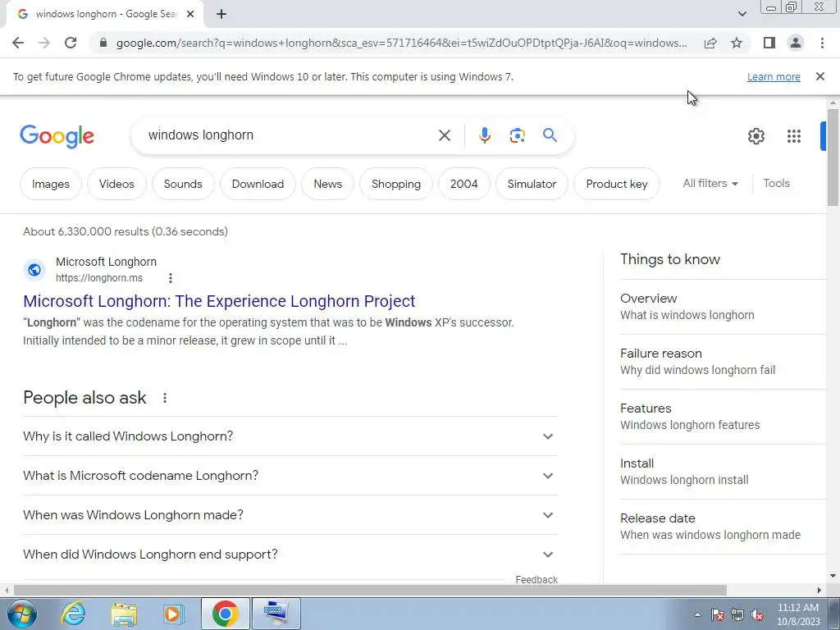The width and height of the screenshot is (840, 630).
Task: View site info via the padlock icon
Action: (103, 43)
